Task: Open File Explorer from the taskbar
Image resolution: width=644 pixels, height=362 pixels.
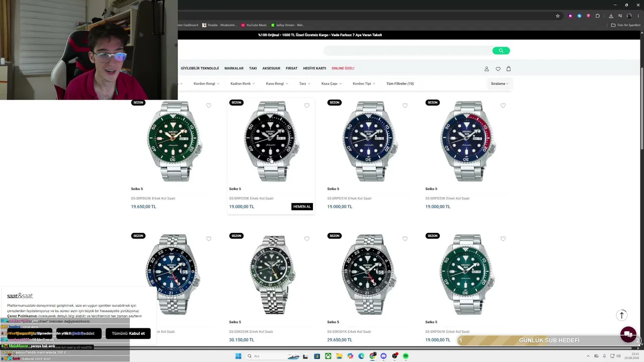Action: point(339,356)
